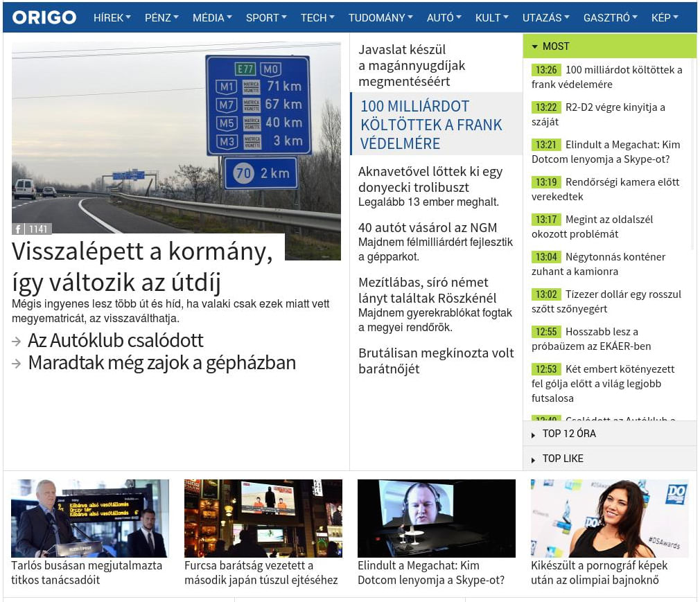Screen dimensions: 700x602
Task: Click the Facebook share icon on the highway photo
Action: pyautogui.click(x=18, y=229)
